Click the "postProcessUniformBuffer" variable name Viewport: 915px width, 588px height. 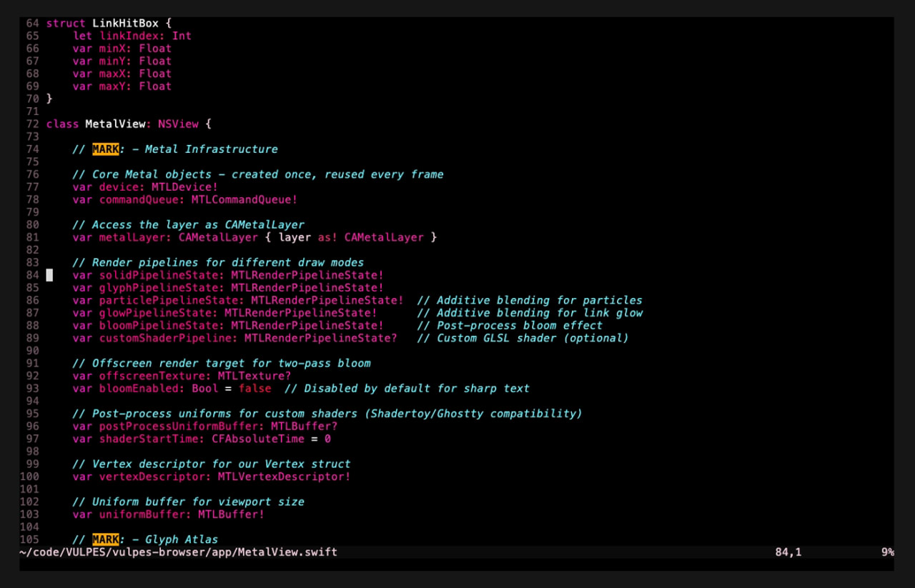179,427
